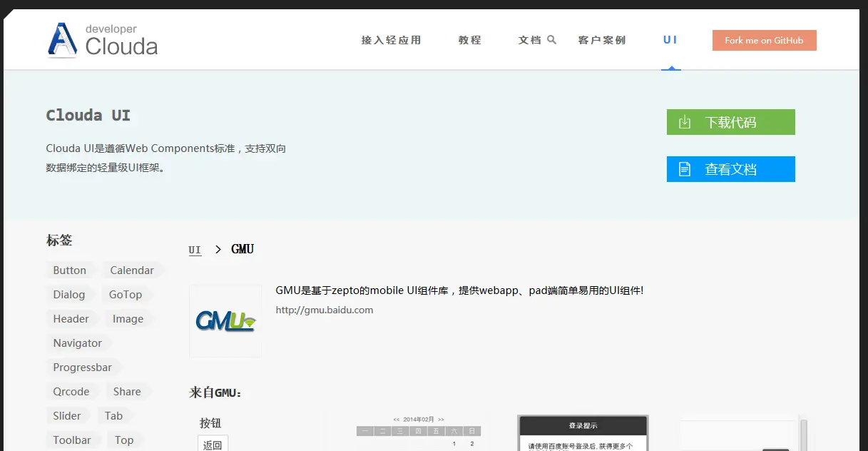Open the http://gmu.baidu.com link

coord(325,310)
